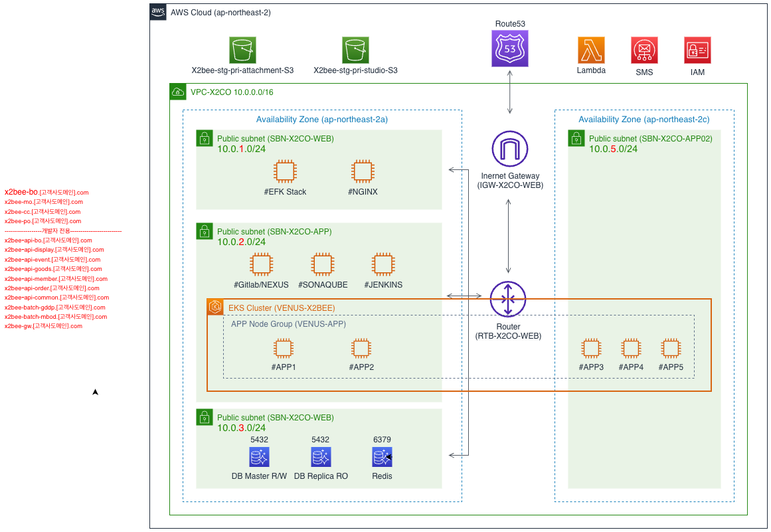771x532 pixels.
Task: Select the Redis cache icon
Action: (383, 457)
